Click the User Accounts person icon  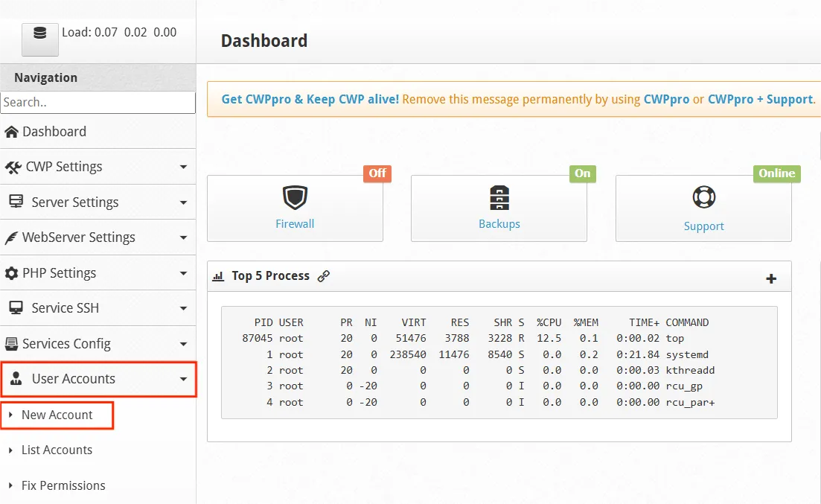pyautogui.click(x=16, y=379)
